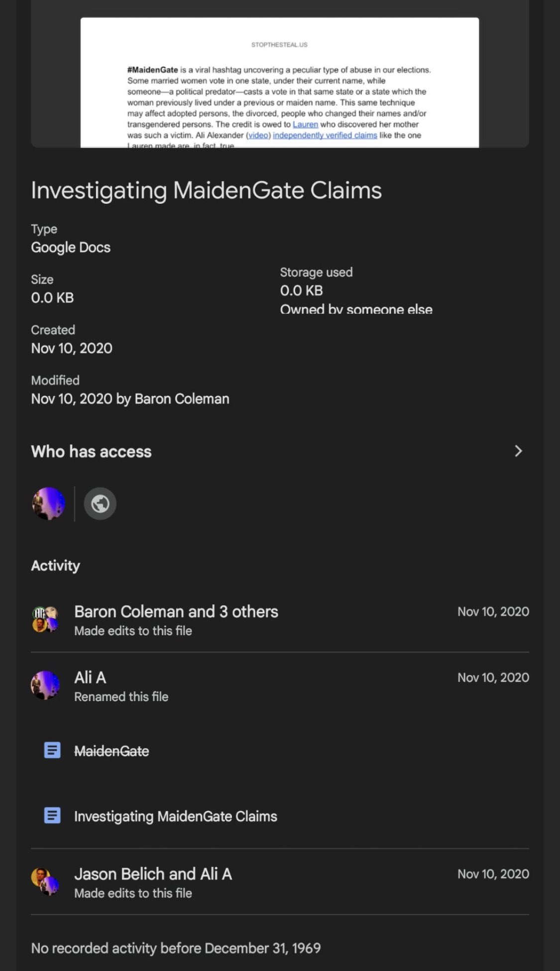Open the "Baron Coleman and 3 others" entry
This screenshot has width=560, height=971.
176,612
